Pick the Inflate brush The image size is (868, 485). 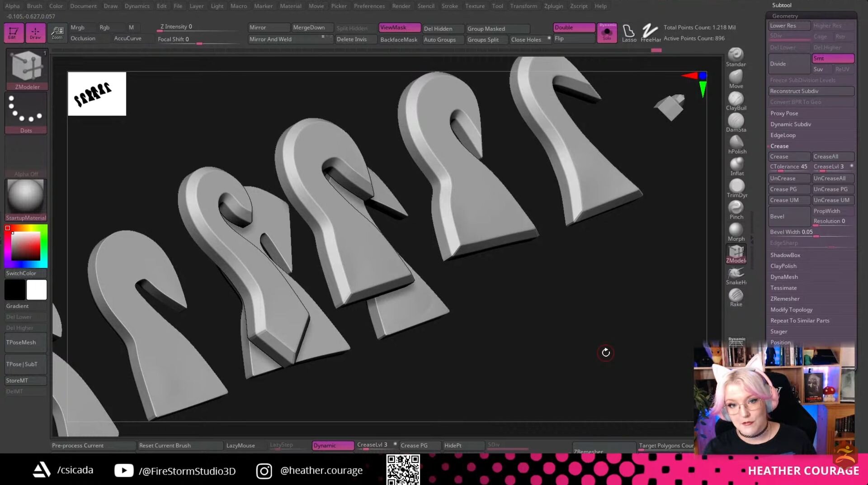tap(736, 166)
